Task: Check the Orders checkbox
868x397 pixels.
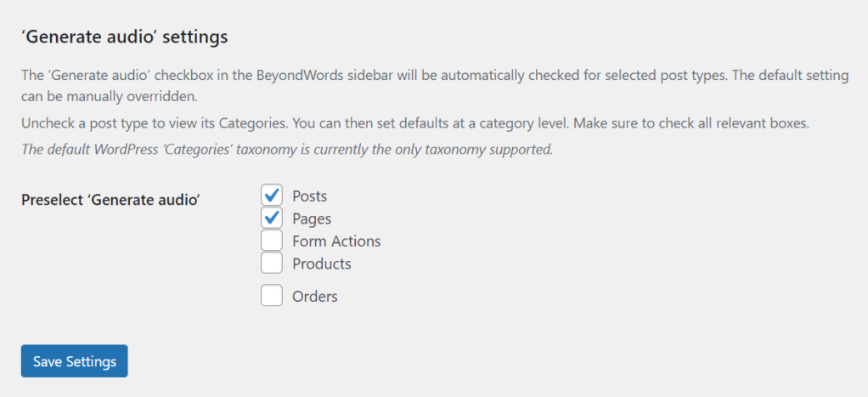Action: pos(272,296)
